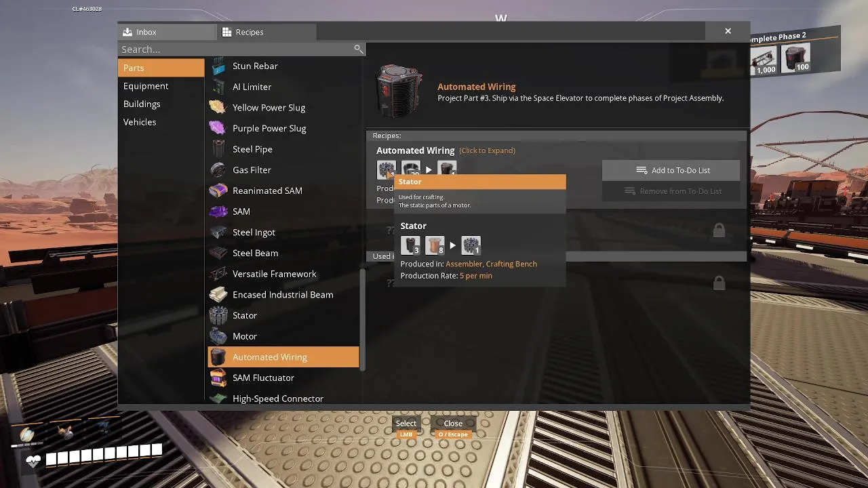Click the search magnifier icon
Viewport: 868px width, 488px height.
coord(359,49)
